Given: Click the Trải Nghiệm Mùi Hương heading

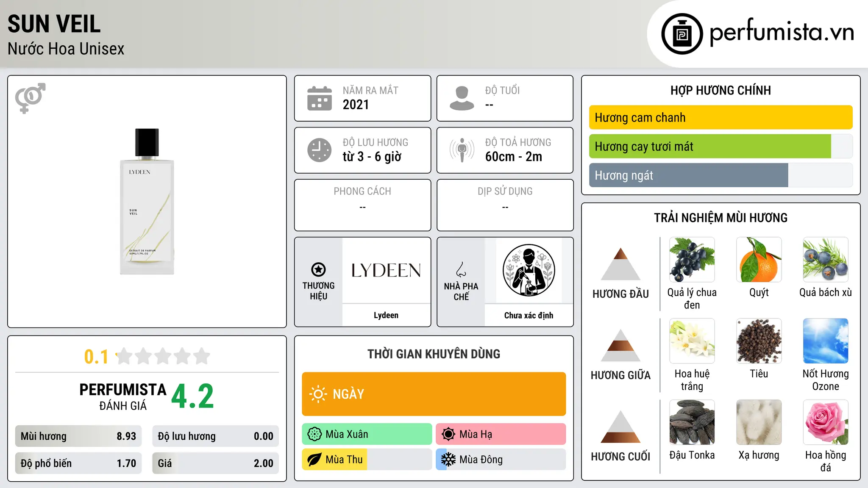Looking at the screenshot, I should (x=721, y=218).
